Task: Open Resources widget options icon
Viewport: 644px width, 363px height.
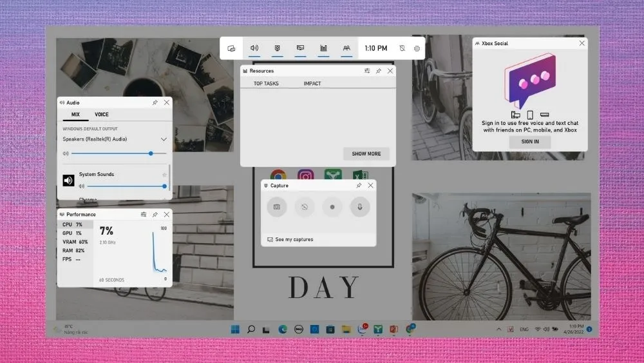Action: [367, 71]
